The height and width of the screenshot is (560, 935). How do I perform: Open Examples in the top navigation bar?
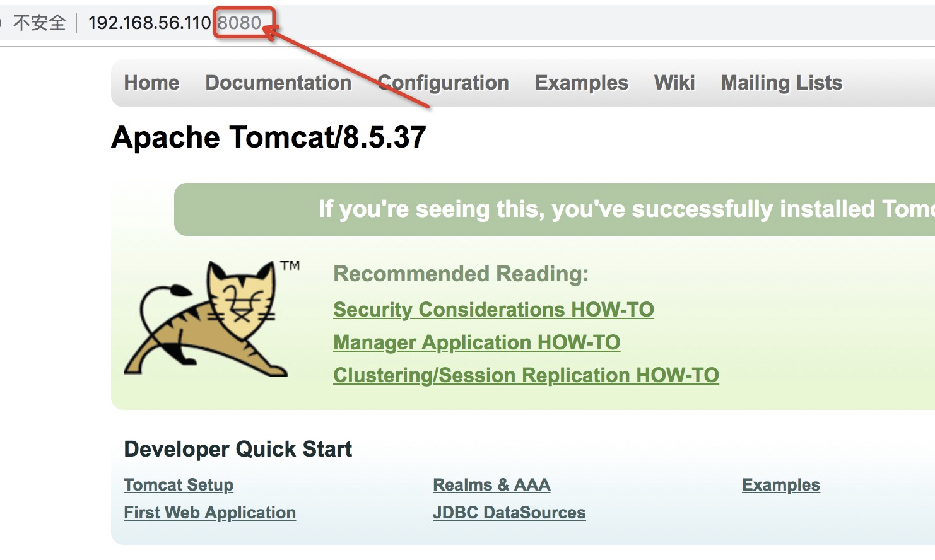pyautogui.click(x=582, y=83)
